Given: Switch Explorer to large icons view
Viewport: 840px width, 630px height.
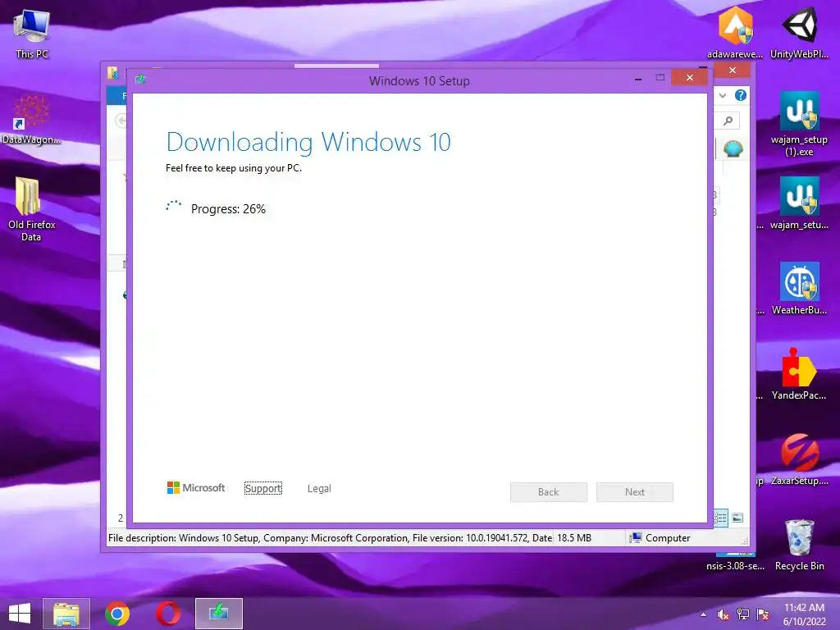Looking at the screenshot, I should (x=737, y=518).
